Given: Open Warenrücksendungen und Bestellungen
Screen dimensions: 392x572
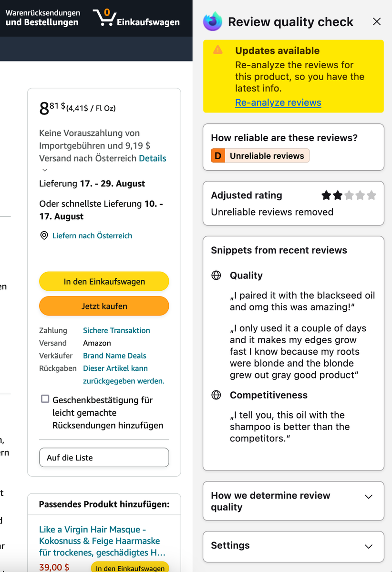Looking at the screenshot, I should (42, 18).
